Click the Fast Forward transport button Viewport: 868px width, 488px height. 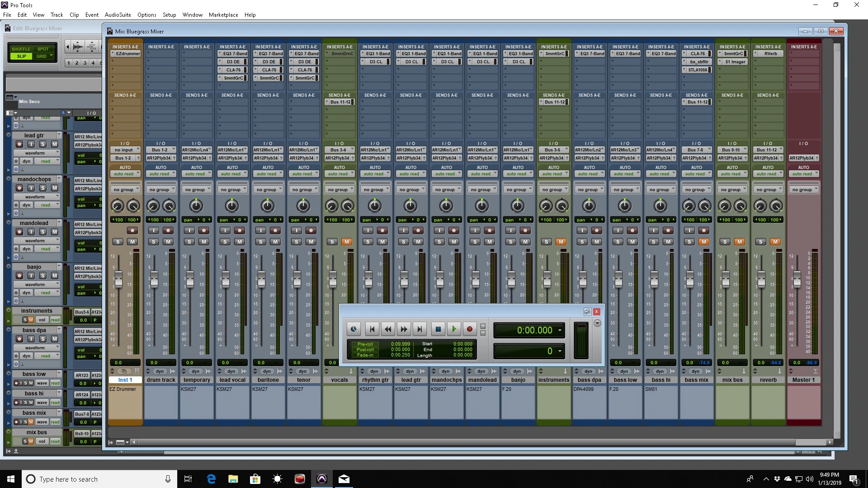click(404, 329)
